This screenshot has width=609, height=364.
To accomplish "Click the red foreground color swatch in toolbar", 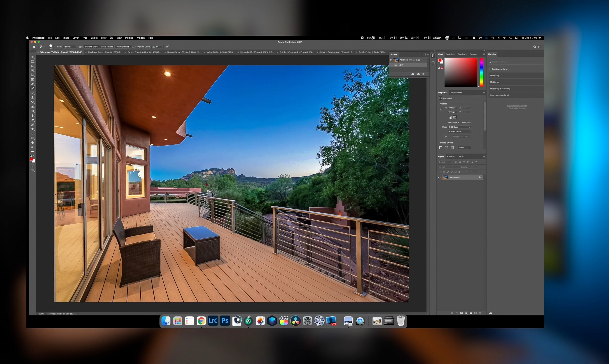I will [x=31, y=159].
